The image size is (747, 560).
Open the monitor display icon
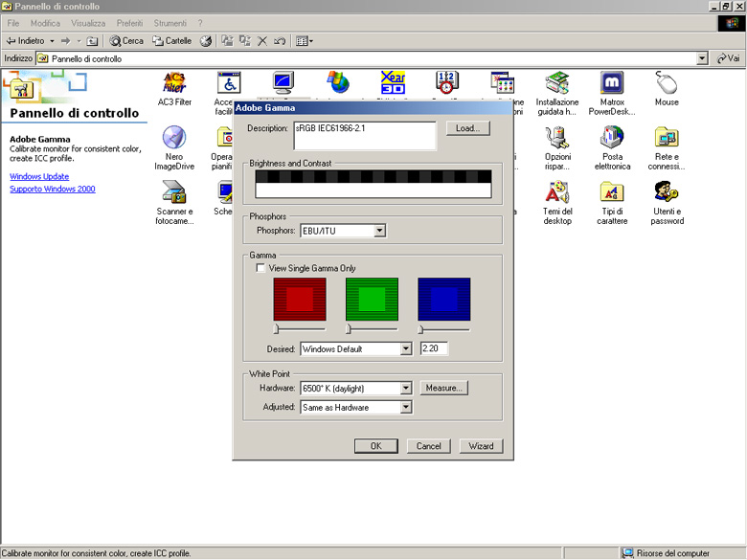283,83
